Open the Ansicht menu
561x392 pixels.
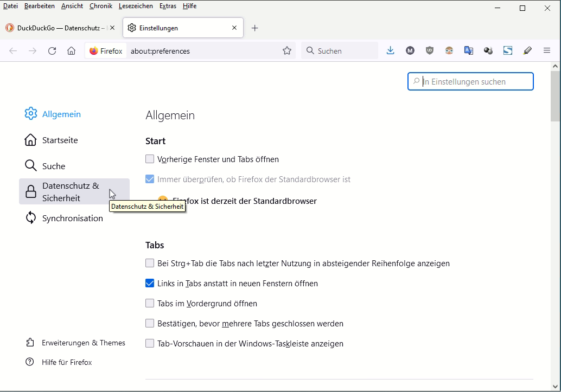point(72,6)
